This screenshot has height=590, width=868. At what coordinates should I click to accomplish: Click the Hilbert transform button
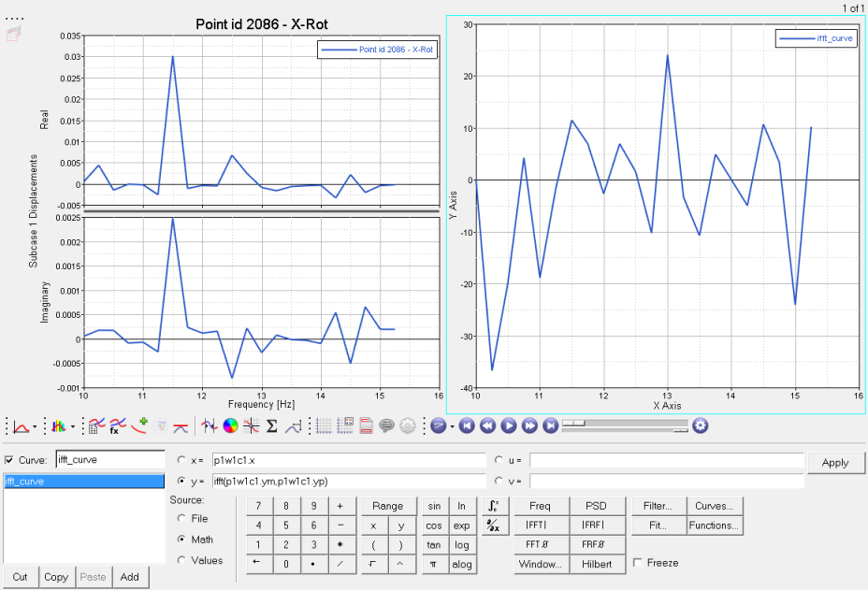click(x=597, y=564)
